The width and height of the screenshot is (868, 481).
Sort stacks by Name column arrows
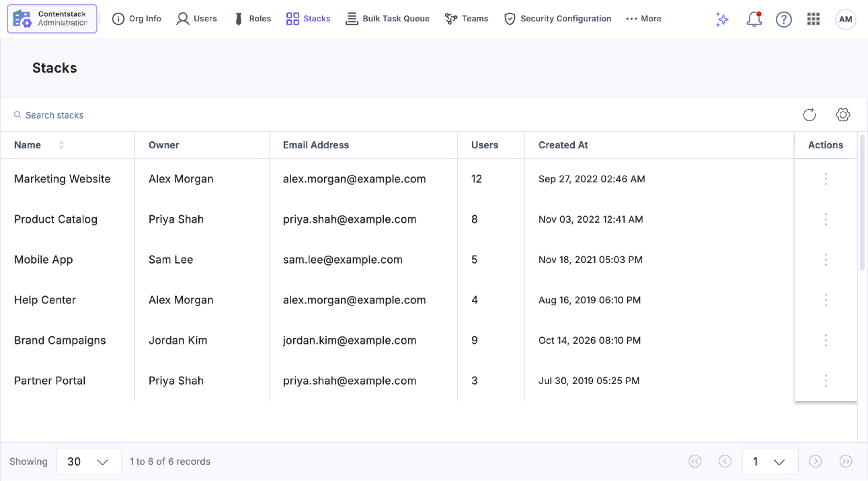pyautogui.click(x=61, y=145)
